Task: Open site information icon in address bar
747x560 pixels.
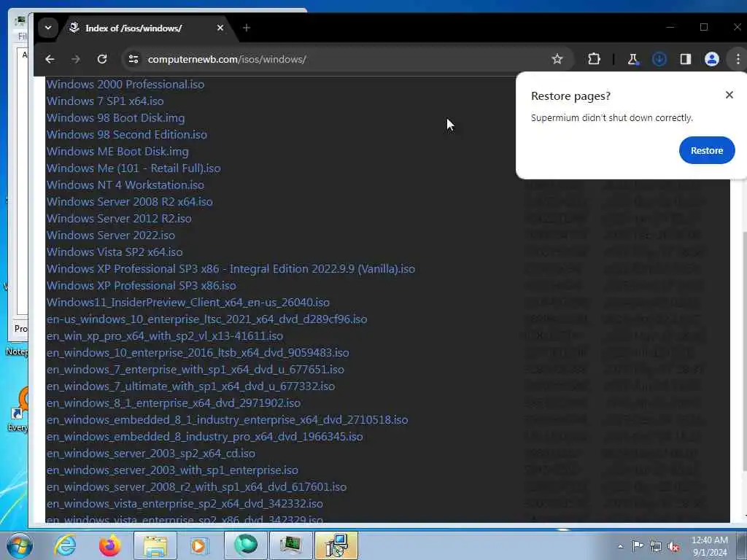Action: click(x=133, y=59)
